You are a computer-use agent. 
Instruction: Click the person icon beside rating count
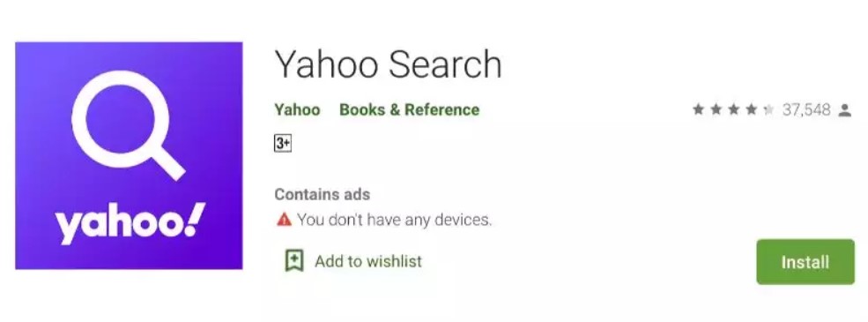pyautogui.click(x=844, y=110)
